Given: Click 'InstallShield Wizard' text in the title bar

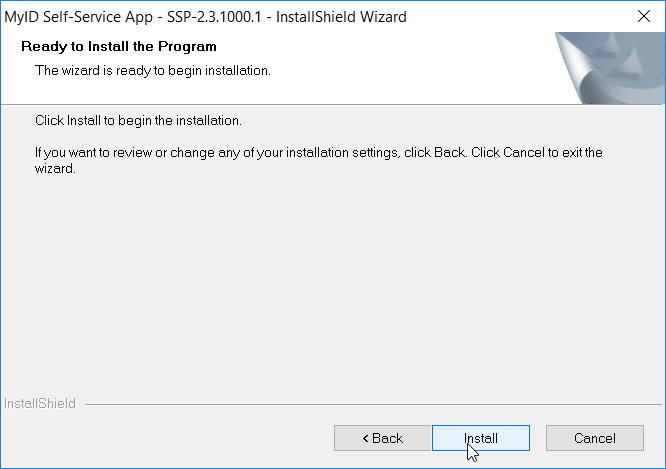Looking at the screenshot, I should pos(341,17).
